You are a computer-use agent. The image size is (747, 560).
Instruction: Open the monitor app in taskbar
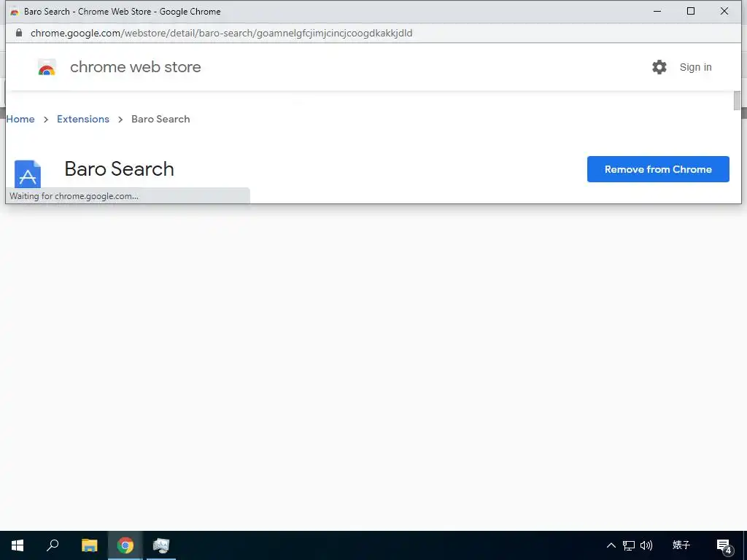(161, 545)
